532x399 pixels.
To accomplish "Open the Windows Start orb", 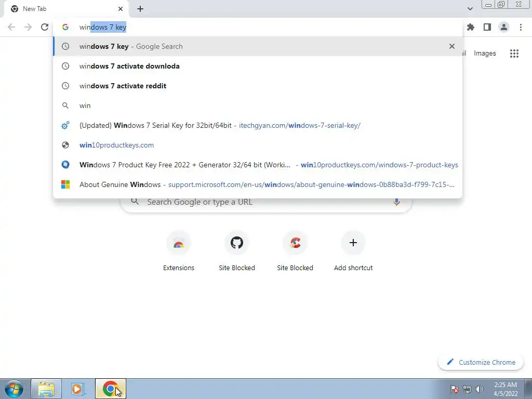I will [x=14, y=389].
